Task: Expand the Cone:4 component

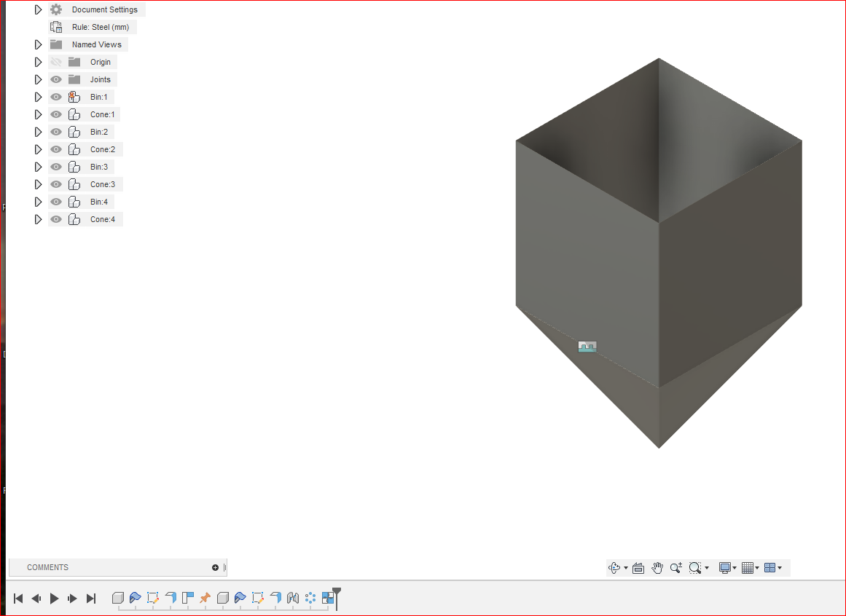Action: click(x=38, y=219)
